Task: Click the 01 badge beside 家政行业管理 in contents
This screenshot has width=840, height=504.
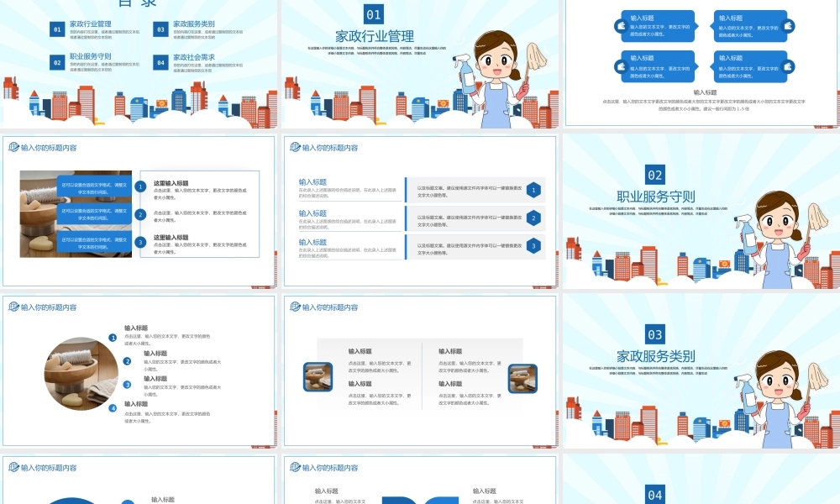Action: tap(57, 29)
